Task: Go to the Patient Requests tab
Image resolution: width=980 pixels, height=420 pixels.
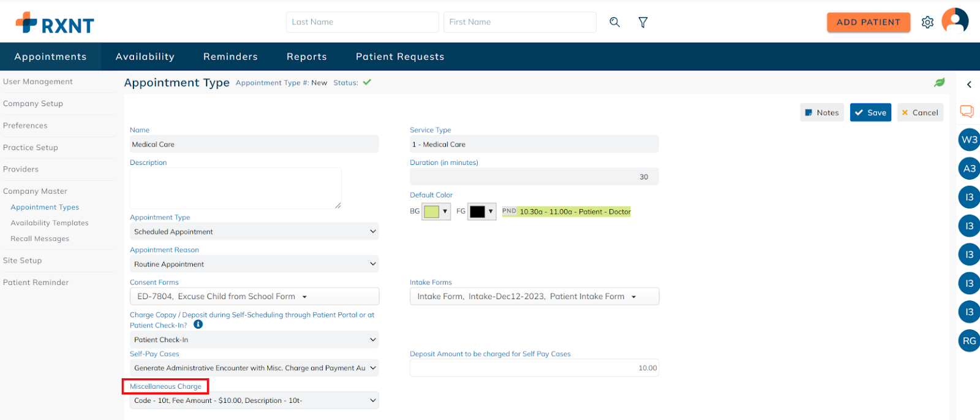Action: point(400,56)
